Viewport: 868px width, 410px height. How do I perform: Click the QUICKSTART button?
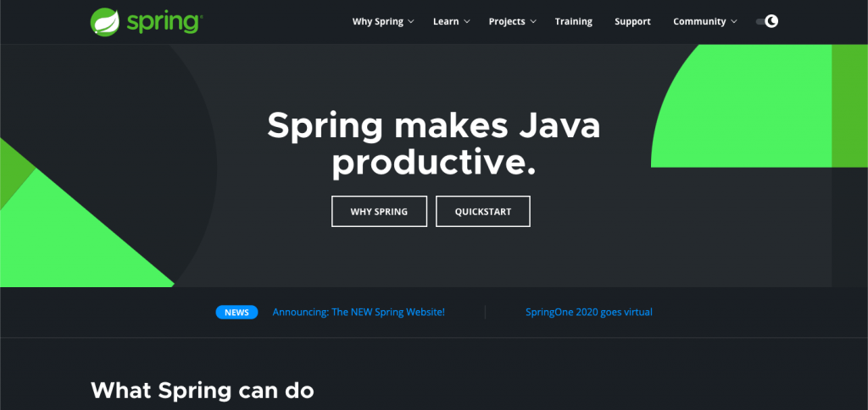[482, 212]
